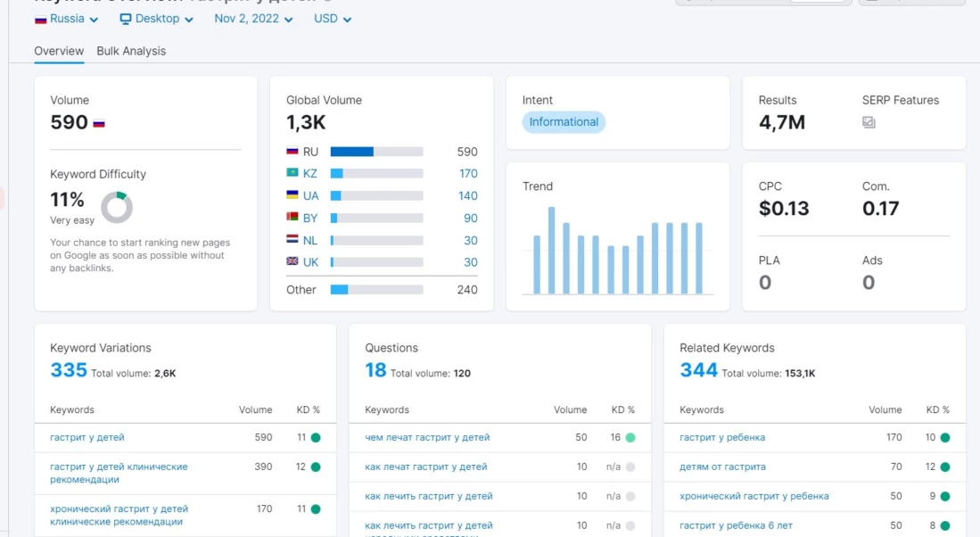Viewport: 980px width, 537px height.
Task: Switch to the Bulk Analysis tab
Action: point(131,51)
